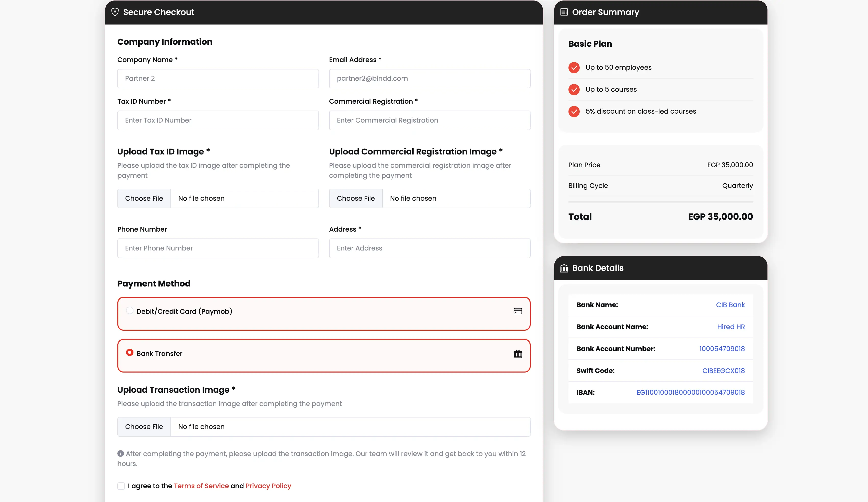
Task: Click the CIB Bank name value
Action: [x=730, y=305]
